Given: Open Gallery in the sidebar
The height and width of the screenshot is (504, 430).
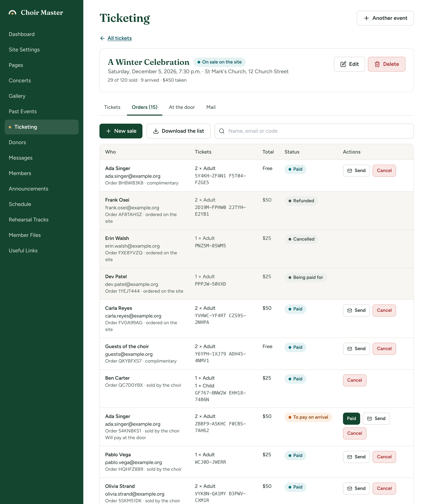Looking at the screenshot, I should pyautogui.click(x=42, y=96).
